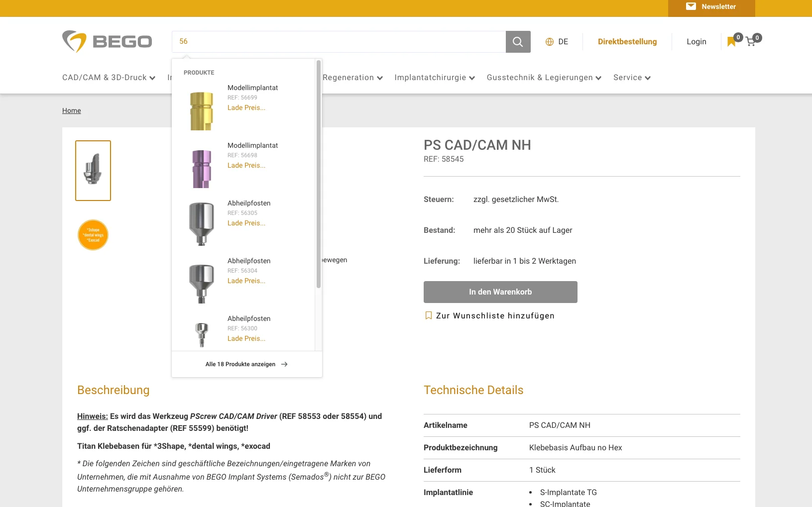Open the wishlist bookmark icon in header
The height and width of the screenshot is (507, 812).
(x=731, y=42)
